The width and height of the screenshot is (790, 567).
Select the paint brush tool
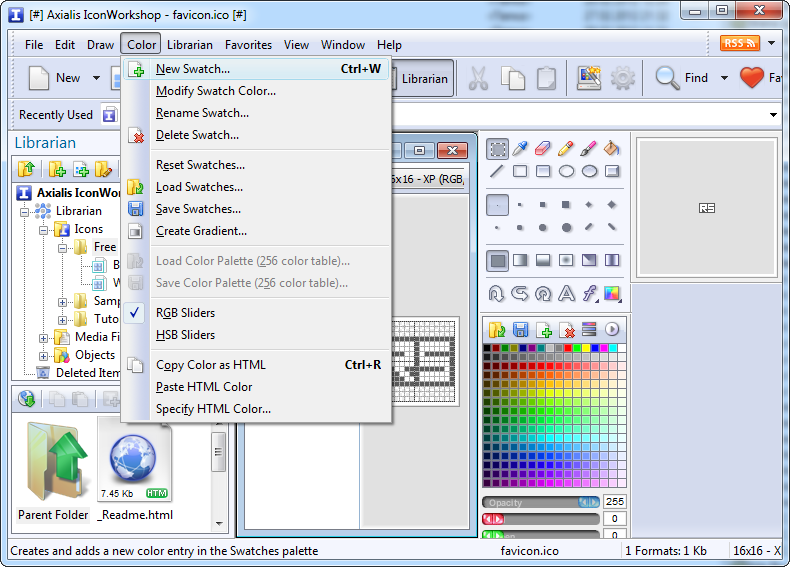(588, 149)
